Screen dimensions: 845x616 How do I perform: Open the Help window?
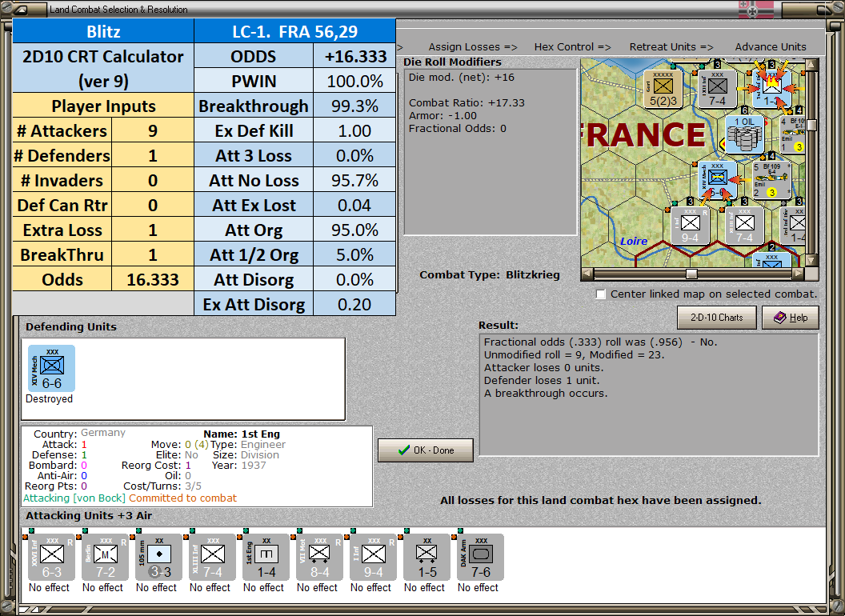coord(791,318)
